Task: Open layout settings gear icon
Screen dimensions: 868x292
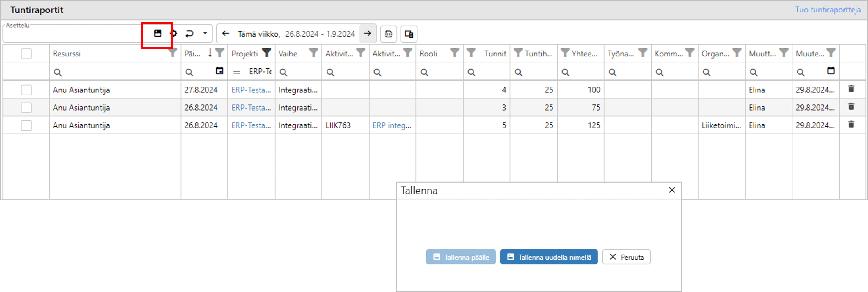Action: (174, 33)
